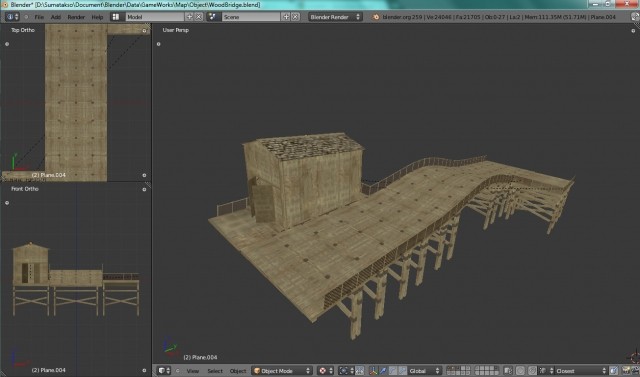Open the File menu
Viewport: 640px width, 377px height.
point(39,17)
